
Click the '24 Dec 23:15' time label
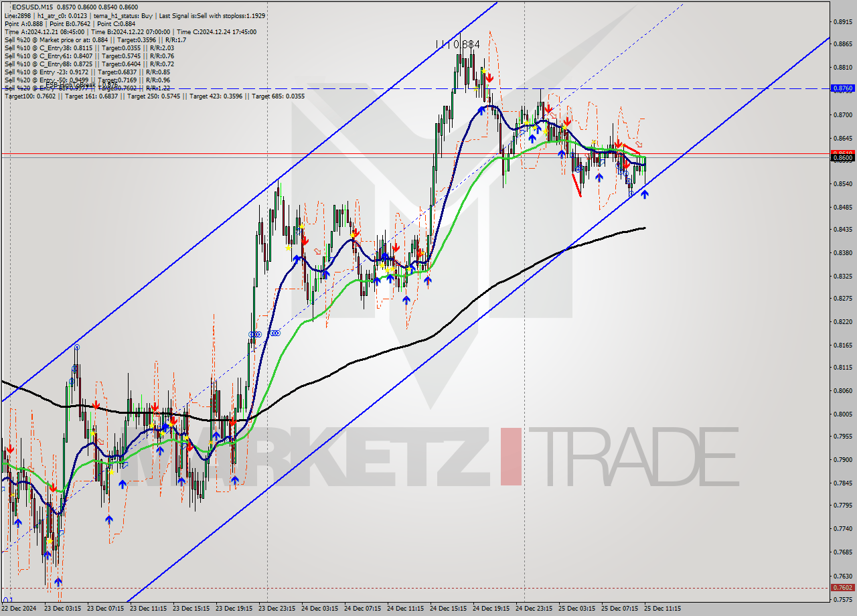534,609
